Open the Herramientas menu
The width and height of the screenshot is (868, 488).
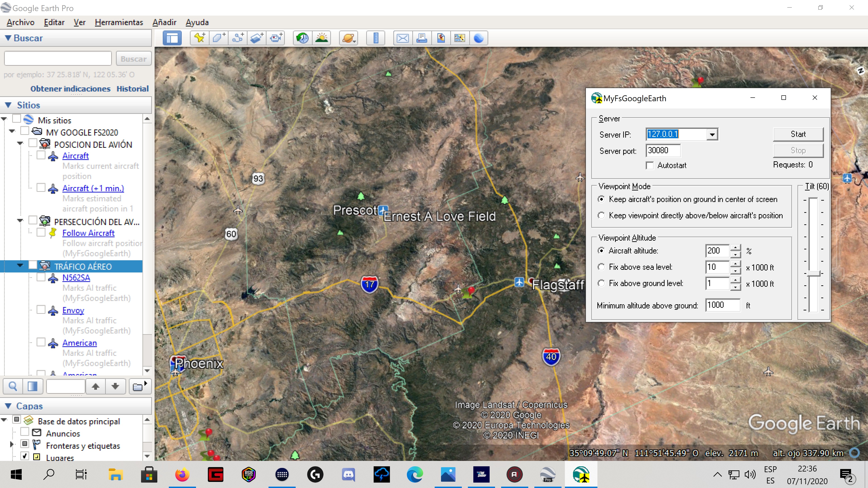point(119,22)
